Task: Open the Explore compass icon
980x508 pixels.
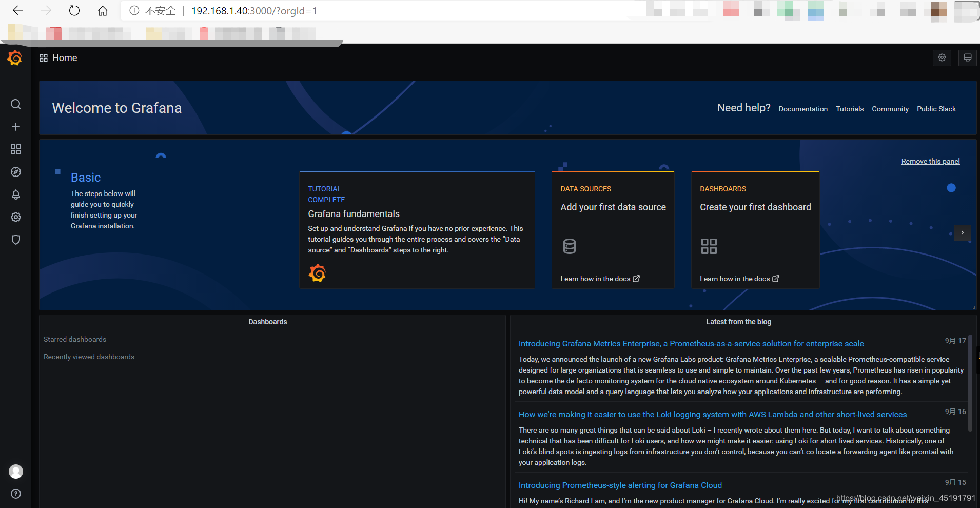Action: 16,172
